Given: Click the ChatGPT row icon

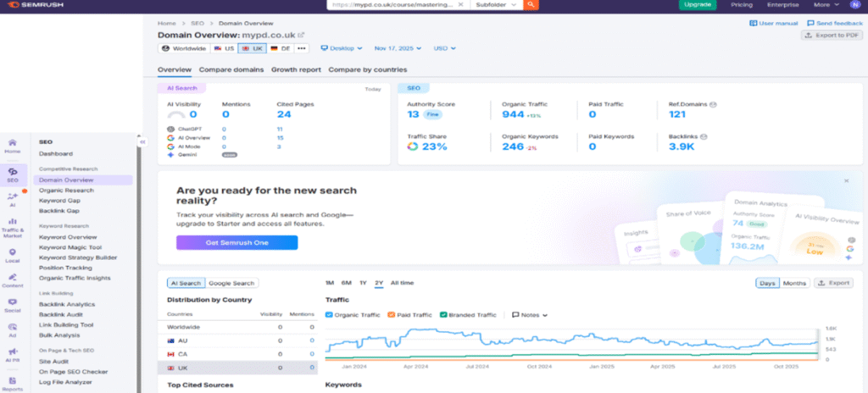Looking at the screenshot, I should click(170, 129).
